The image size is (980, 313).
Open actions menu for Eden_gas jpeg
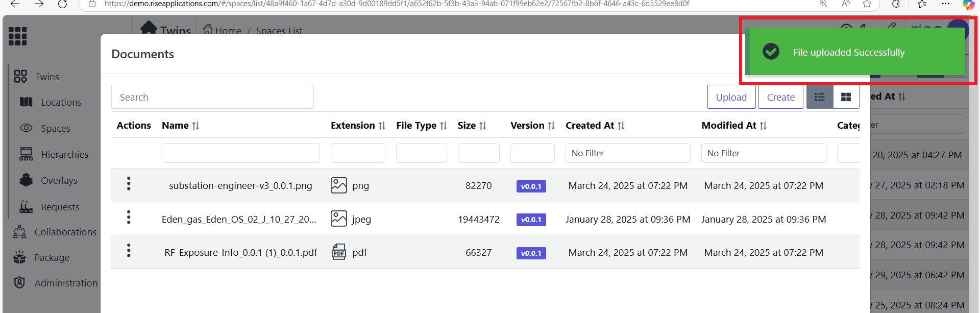(x=129, y=217)
